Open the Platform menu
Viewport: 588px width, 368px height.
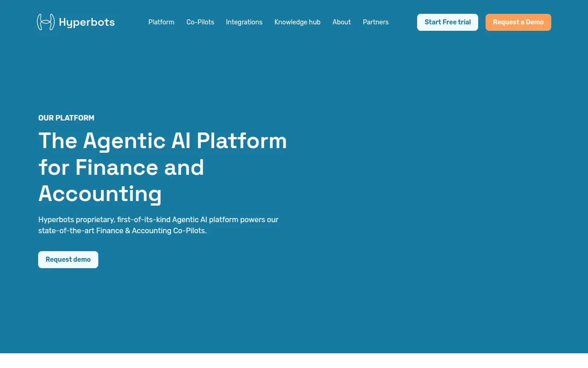(161, 22)
